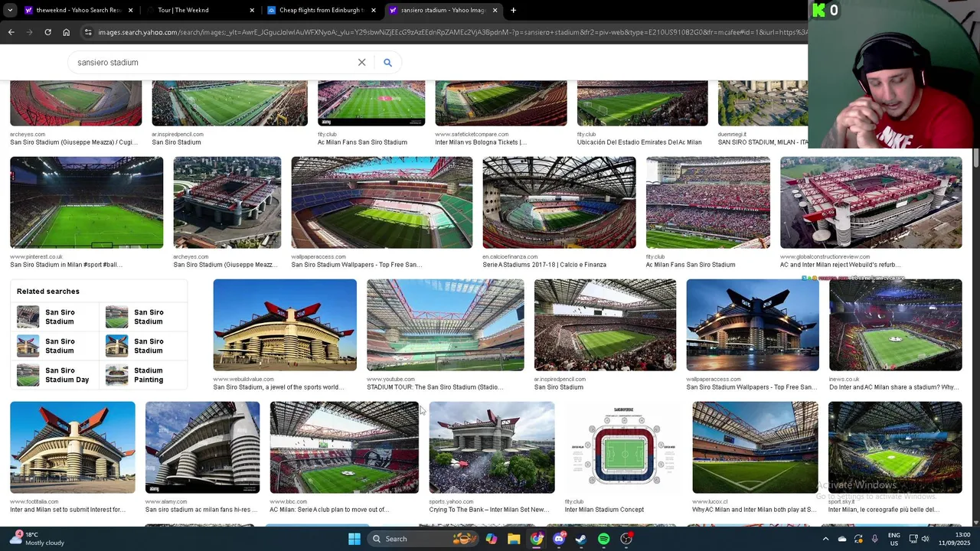Image resolution: width=980 pixels, height=551 pixels.
Task: Show hidden system tray icons
Action: click(825, 539)
